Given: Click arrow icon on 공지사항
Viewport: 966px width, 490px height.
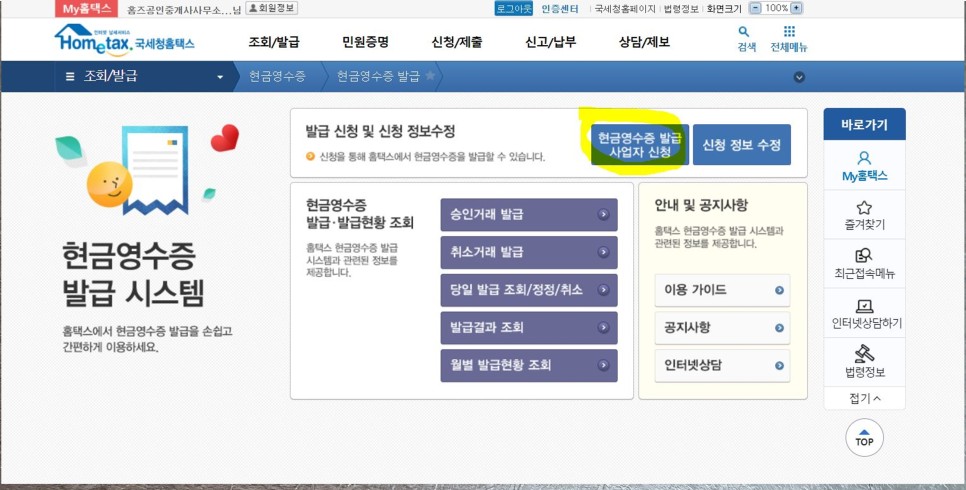Looking at the screenshot, I should 779,328.
